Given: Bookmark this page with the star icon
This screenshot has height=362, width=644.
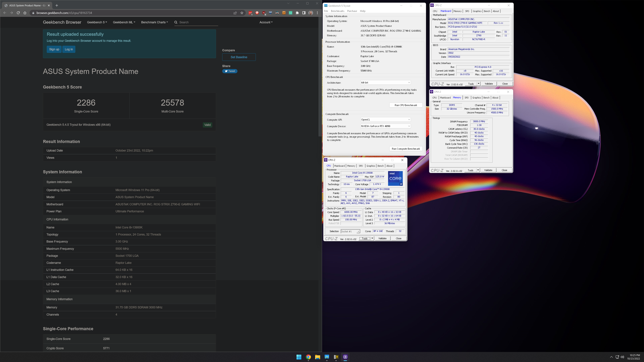Looking at the screenshot, I should pyautogui.click(x=242, y=13).
